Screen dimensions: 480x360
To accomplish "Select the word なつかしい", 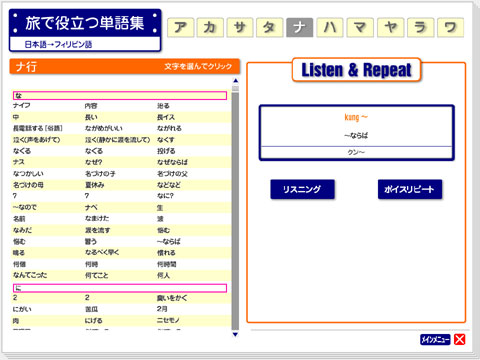I will tap(28, 174).
